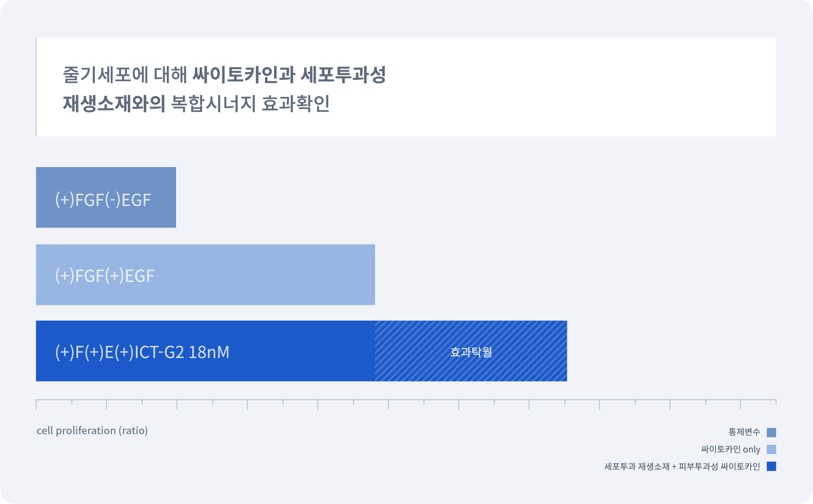This screenshot has height=504, width=813.
Task: Click the 싸이토카인 only legend text
Action: click(x=731, y=449)
